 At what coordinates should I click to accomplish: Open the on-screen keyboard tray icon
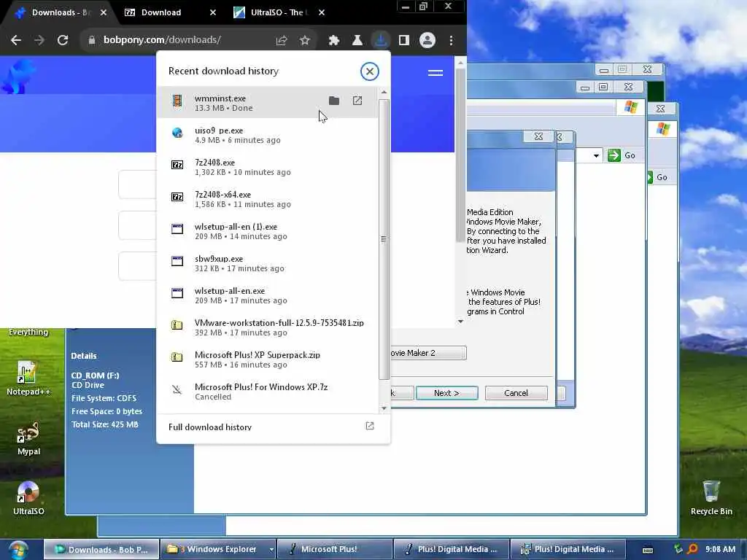point(648,550)
